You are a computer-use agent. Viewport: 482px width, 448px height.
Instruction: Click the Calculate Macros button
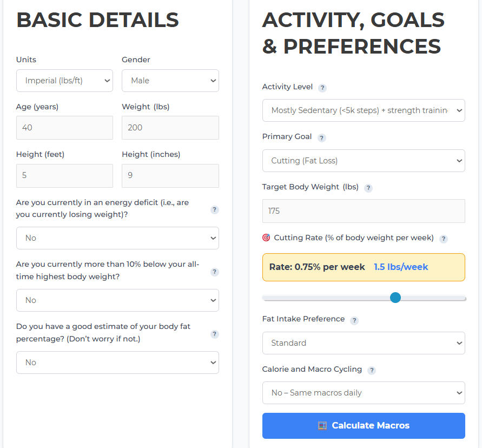(364, 426)
